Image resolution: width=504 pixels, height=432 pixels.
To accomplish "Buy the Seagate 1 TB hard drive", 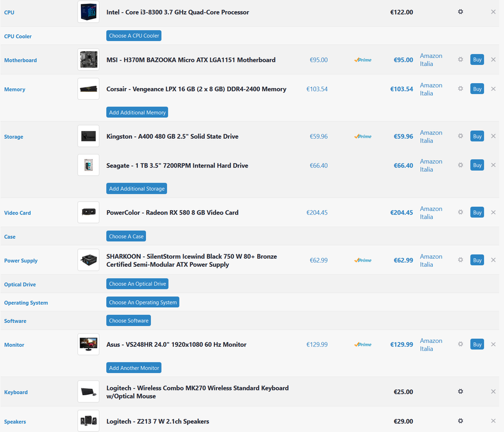I will (477, 165).
